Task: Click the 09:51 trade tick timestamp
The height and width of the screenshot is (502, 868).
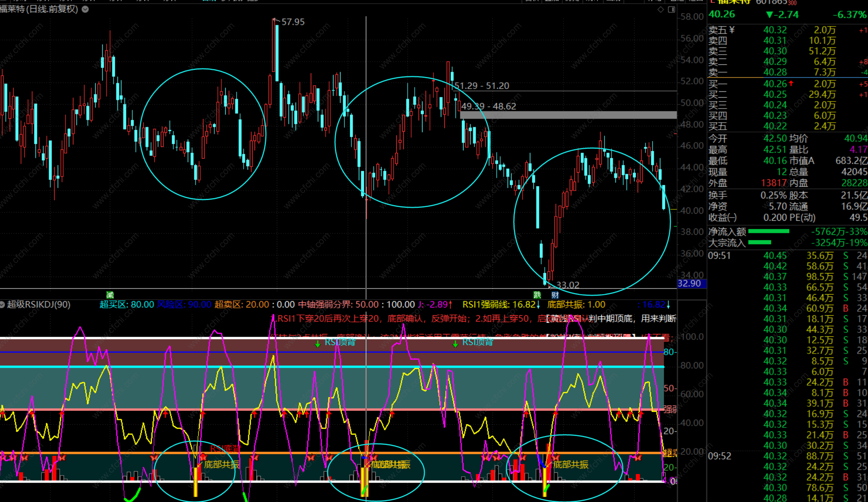Action: click(719, 255)
